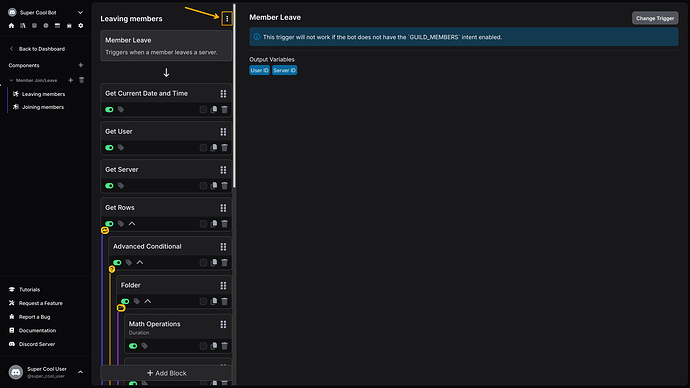This screenshot has width=690, height=388.
Task: Click the Add Block button
Action: click(166, 373)
